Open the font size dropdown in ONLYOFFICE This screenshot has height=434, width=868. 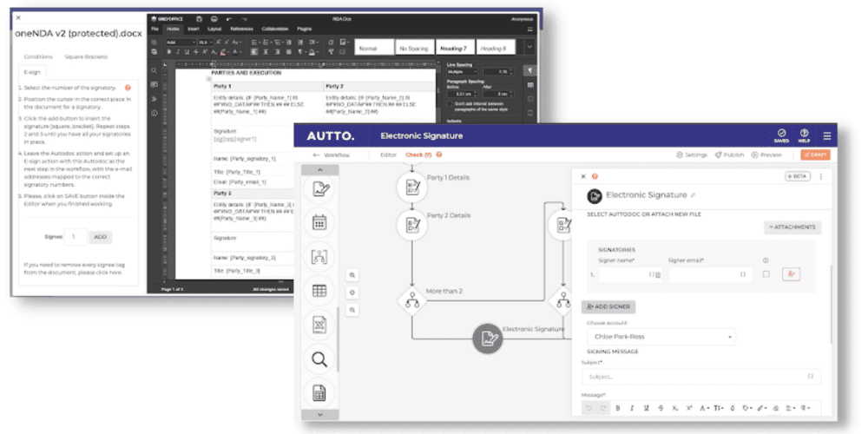(x=206, y=42)
